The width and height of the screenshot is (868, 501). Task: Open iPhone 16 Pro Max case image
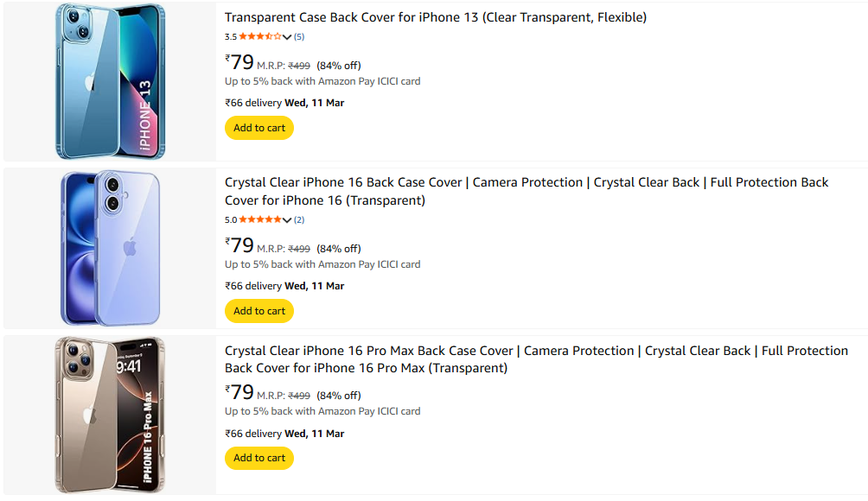coord(110,415)
